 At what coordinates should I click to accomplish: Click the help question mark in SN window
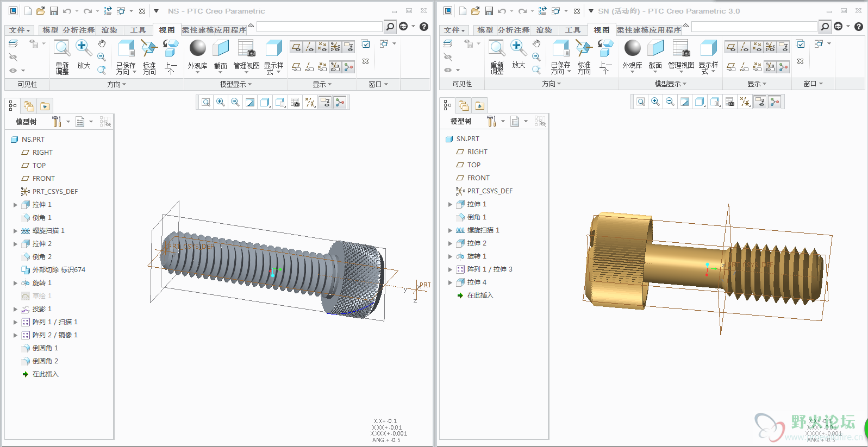click(x=859, y=27)
